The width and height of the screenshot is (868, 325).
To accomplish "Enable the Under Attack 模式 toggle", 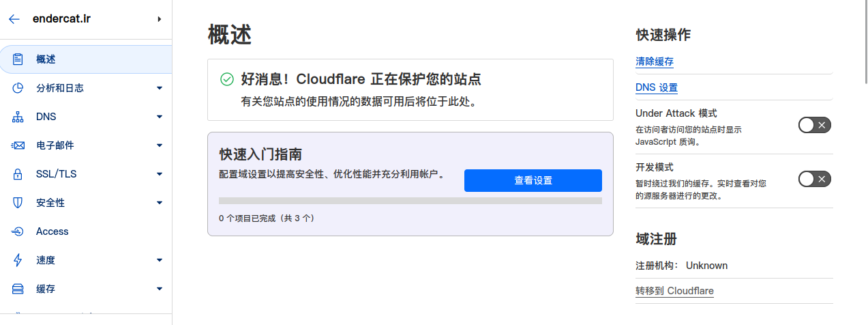I will [x=814, y=125].
